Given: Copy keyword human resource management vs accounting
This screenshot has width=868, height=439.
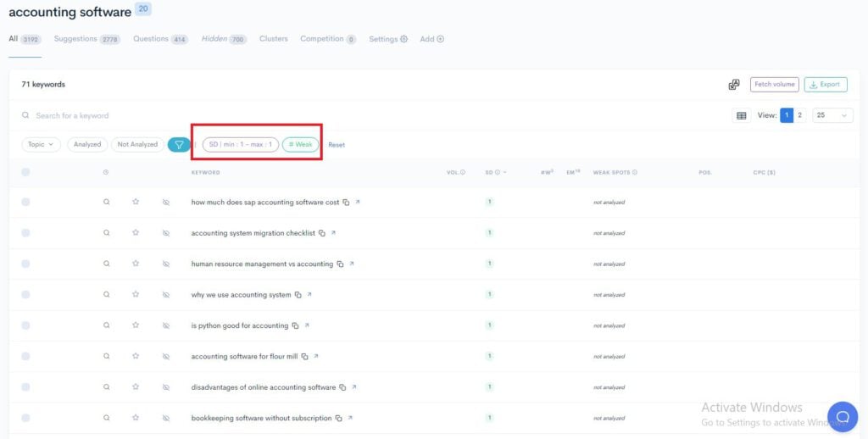Looking at the screenshot, I should (340, 264).
